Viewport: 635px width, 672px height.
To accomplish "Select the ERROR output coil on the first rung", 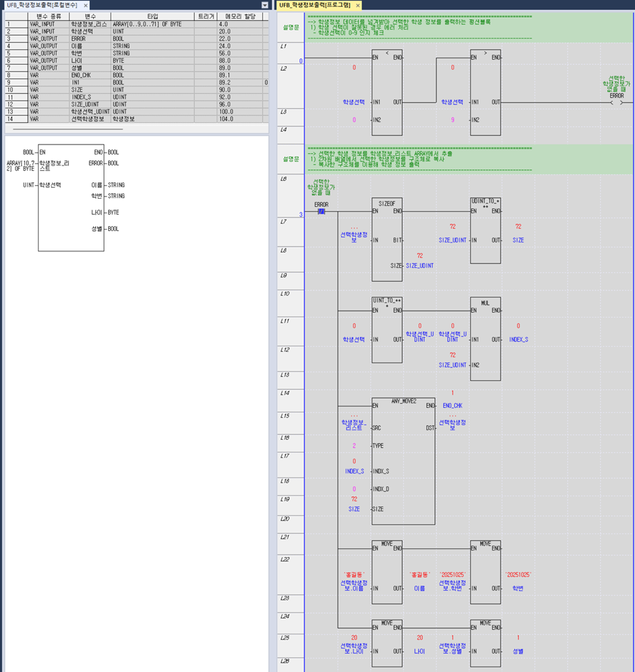I will (x=617, y=103).
